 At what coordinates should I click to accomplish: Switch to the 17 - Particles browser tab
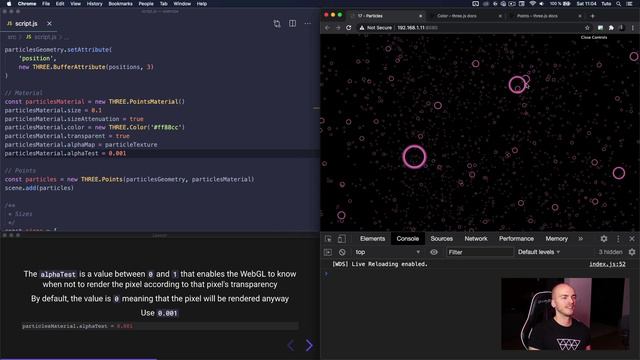click(386, 16)
